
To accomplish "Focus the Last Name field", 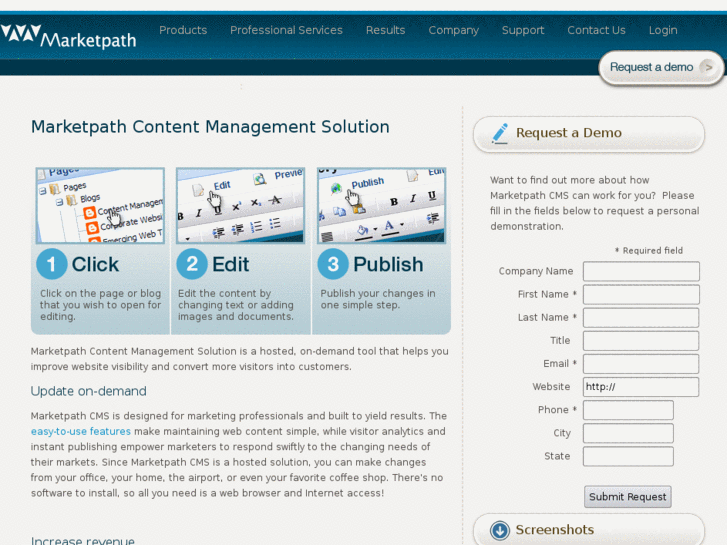I will [641, 318].
